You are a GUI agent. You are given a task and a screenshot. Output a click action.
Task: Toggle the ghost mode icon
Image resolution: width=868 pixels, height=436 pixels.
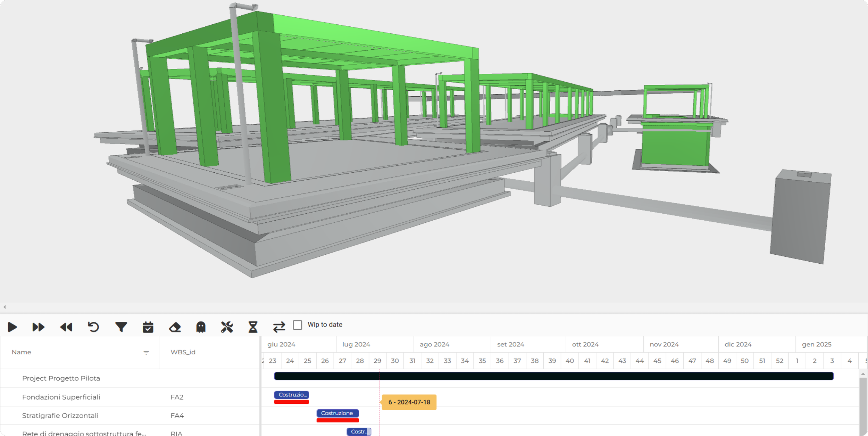(201, 327)
